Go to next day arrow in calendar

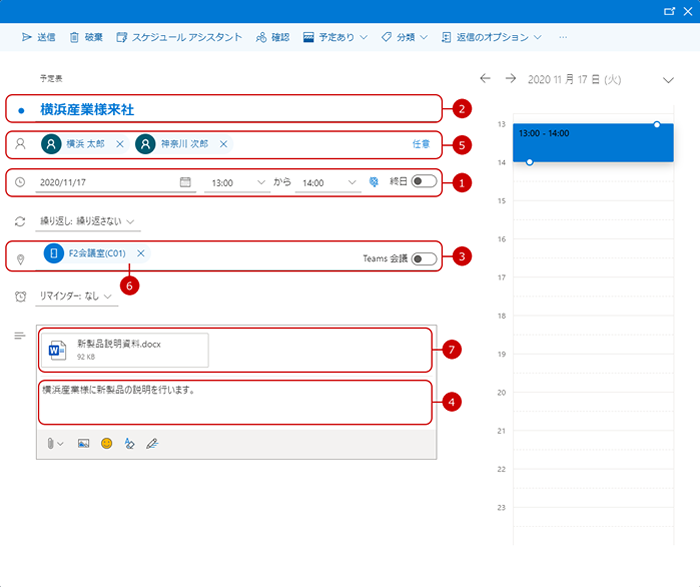coord(510,78)
